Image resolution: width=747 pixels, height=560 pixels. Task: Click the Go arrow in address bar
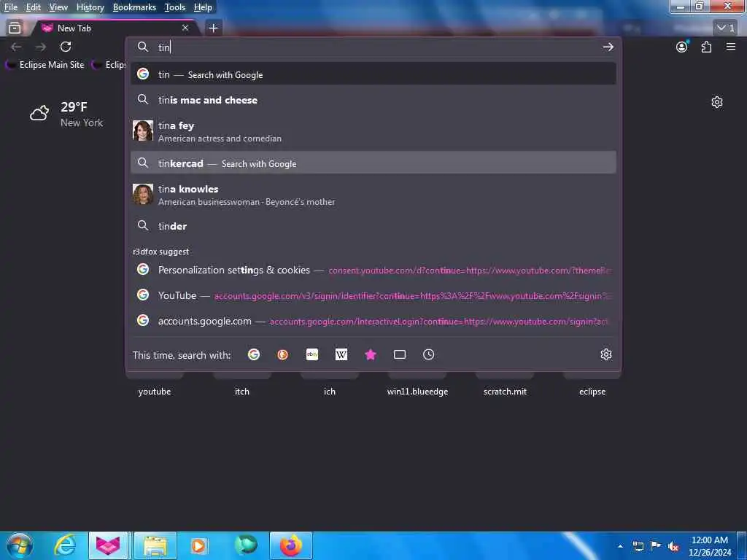[608, 47]
